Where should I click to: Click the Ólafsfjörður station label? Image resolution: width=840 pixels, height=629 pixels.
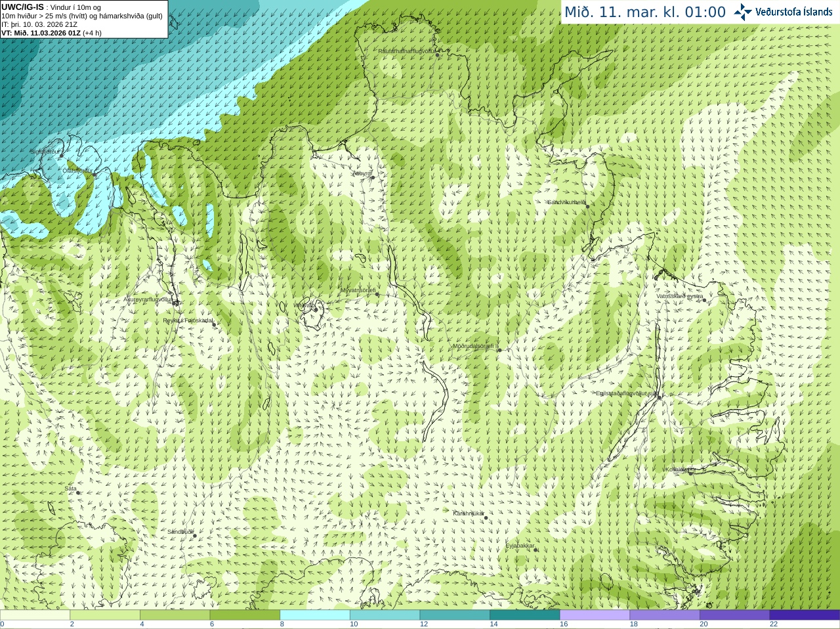[x=78, y=171]
